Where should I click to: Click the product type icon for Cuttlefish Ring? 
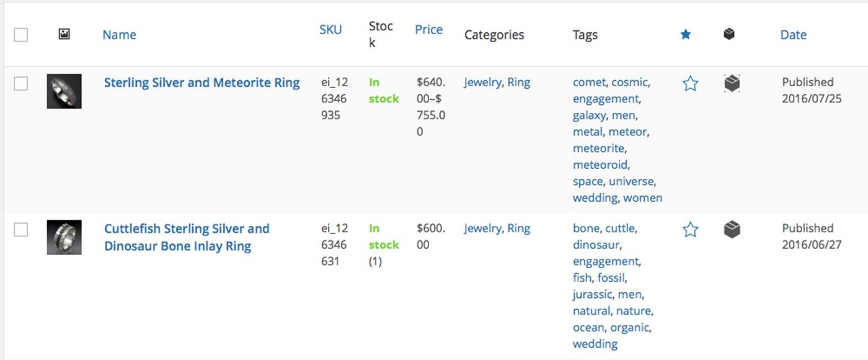click(x=732, y=230)
